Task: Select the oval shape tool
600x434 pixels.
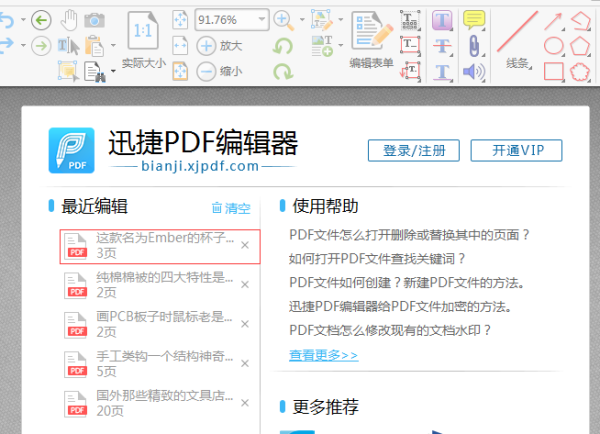Action: coord(553,46)
